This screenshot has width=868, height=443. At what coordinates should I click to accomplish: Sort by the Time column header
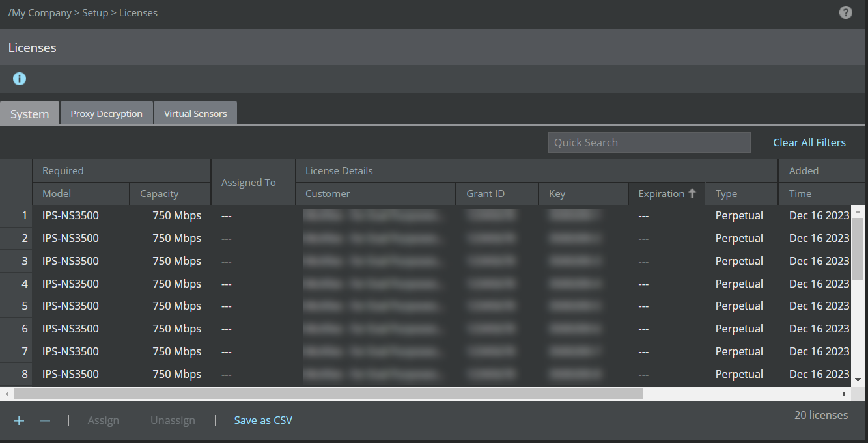click(822, 193)
